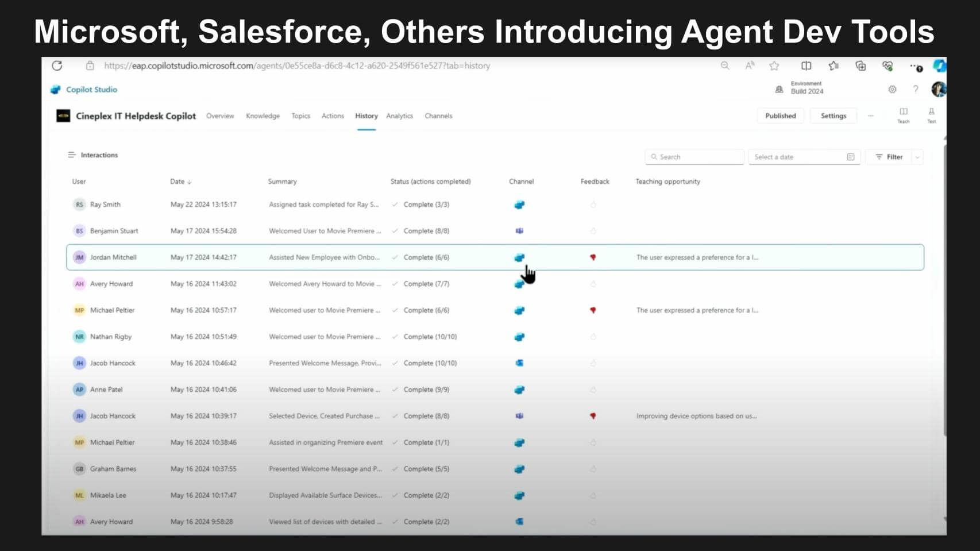The height and width of the screenshot is (551, 980).
Task: Click the red feedback icon for Jordan Mitchell
Action: click(593, 257)
